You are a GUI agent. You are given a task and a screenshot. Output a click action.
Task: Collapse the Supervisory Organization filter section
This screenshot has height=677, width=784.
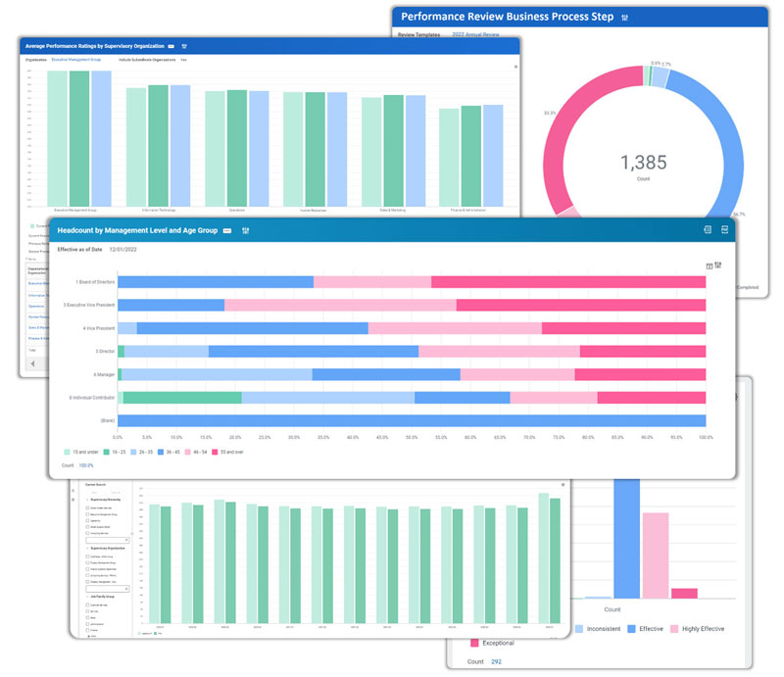point(87,548)
